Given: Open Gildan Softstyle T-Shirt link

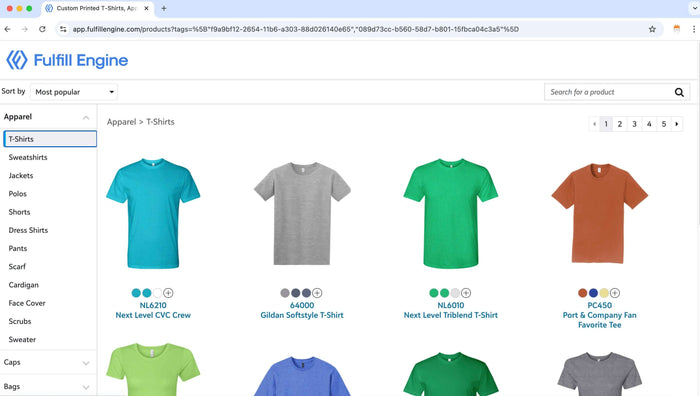Looking at the screenshot, I should [x=302, y=315].
